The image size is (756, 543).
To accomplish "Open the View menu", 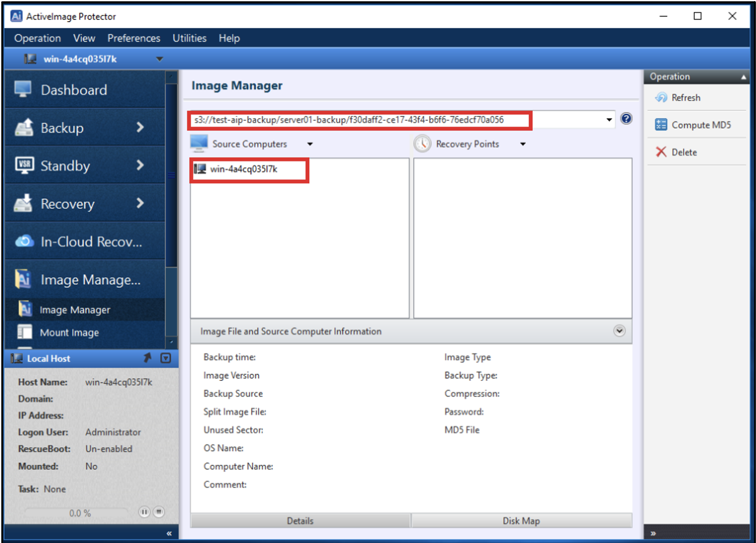I will click(84, 38).
